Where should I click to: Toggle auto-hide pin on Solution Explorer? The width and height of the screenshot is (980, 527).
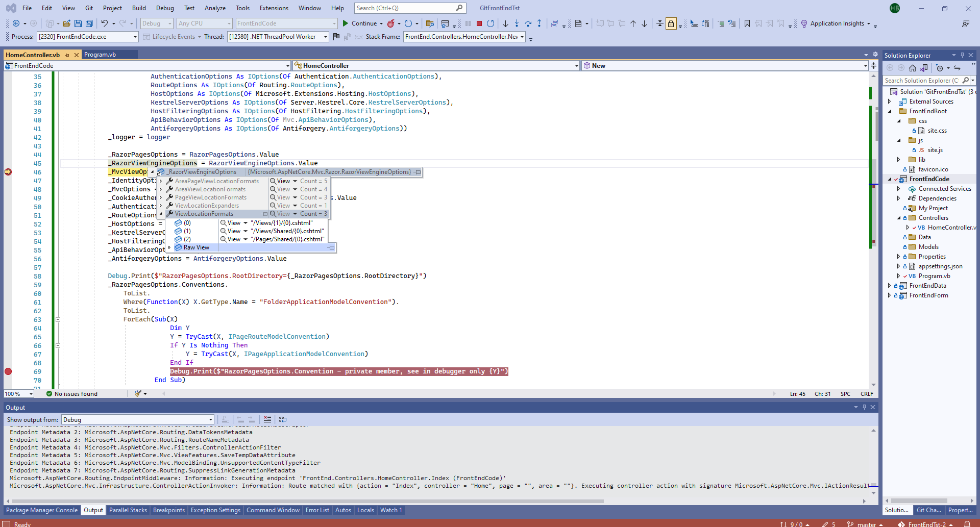pyautogui.click(x=962, y=55)
